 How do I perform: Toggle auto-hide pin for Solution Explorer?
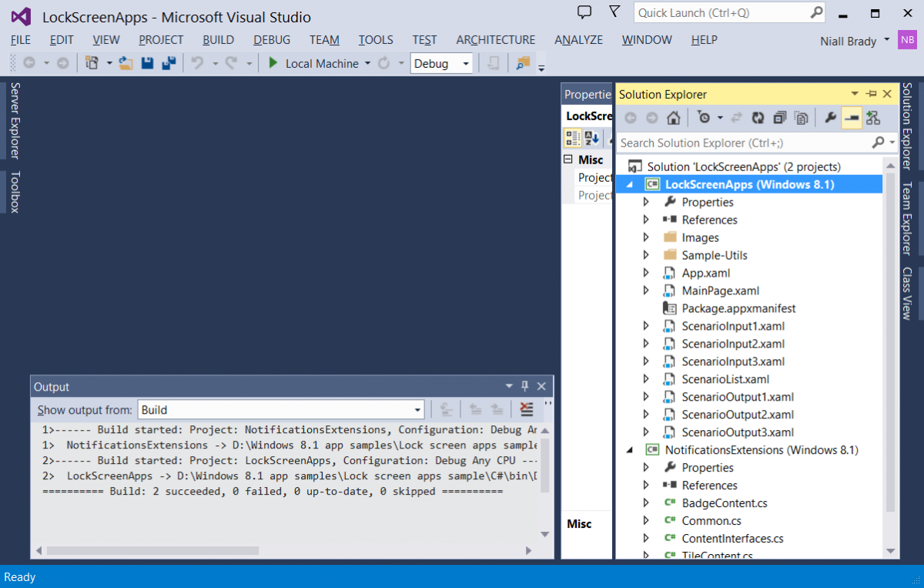pos(871,94)
